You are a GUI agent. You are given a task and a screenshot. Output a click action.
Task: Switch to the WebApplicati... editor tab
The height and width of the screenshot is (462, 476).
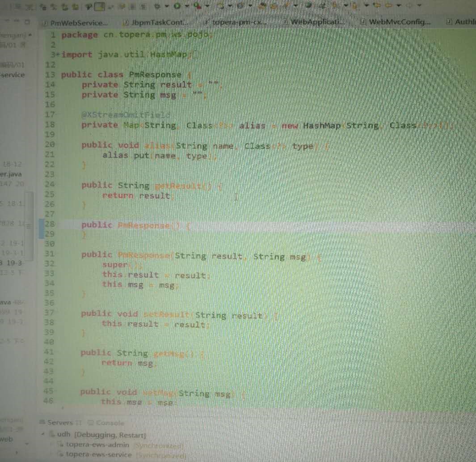(315, 22)
